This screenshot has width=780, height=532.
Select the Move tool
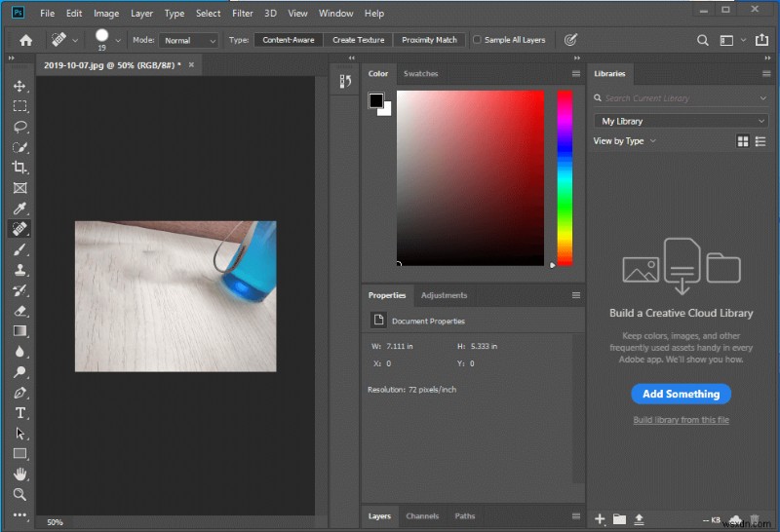click(19, 86)
